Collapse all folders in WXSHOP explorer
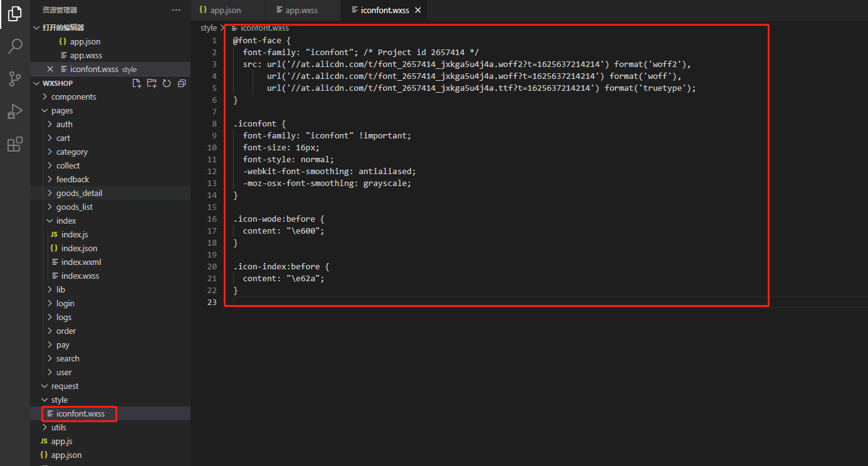The image size is (868, 466). (182, 83)
